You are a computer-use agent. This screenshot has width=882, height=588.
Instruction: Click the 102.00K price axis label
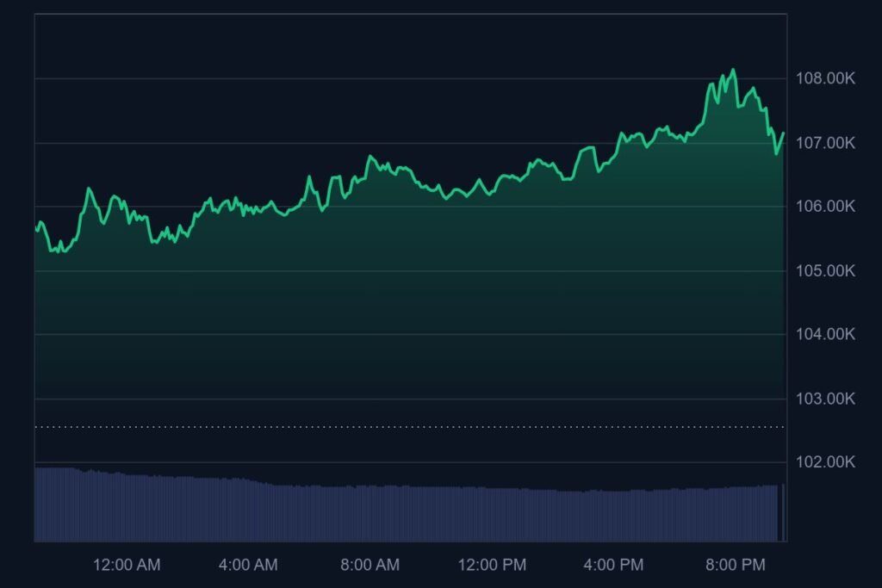click(825, 461)
